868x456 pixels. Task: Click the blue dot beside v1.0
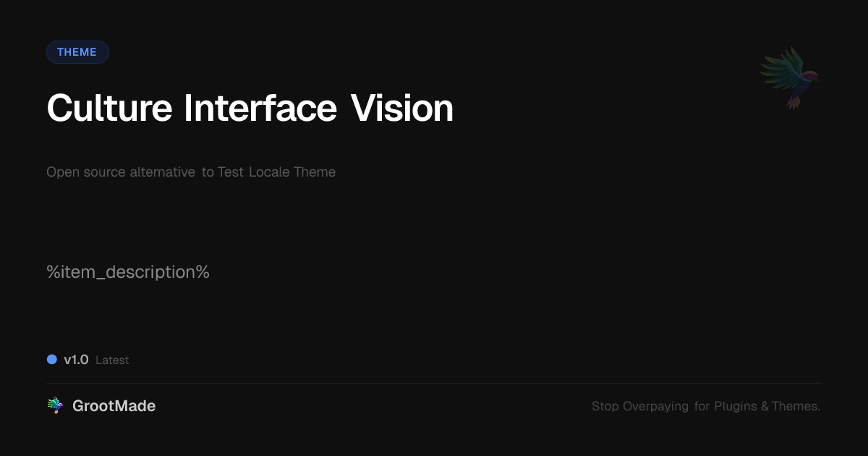tap(52, 360)
